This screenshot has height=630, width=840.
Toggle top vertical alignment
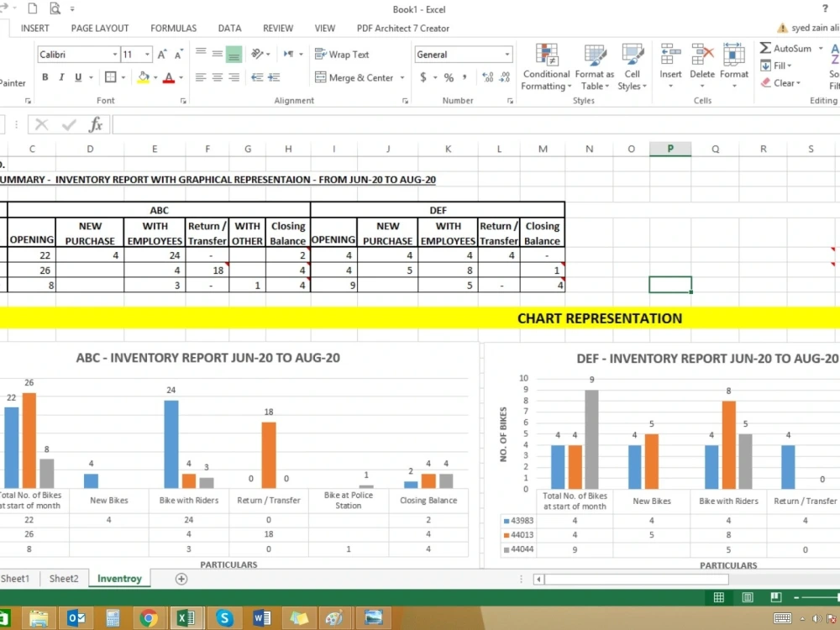coord(201,54)
